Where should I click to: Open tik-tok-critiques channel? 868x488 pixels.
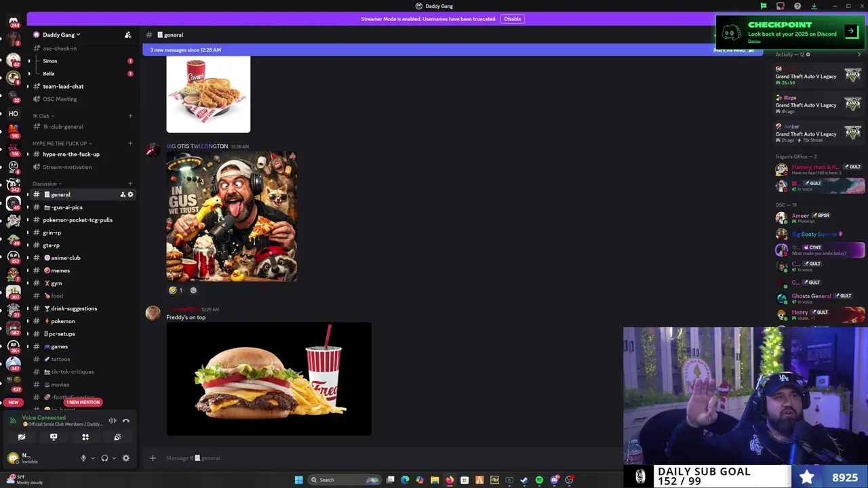coord(81,371)
